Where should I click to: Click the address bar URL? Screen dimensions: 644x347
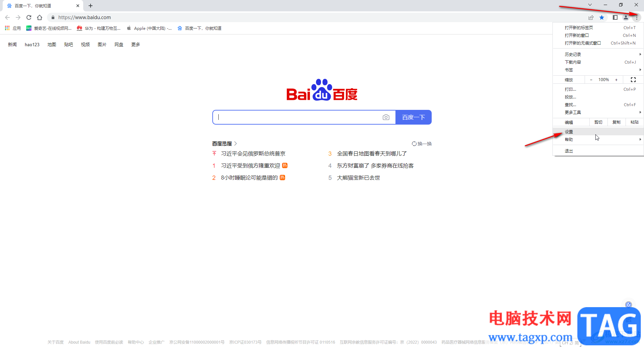click(x=85, y=17)
